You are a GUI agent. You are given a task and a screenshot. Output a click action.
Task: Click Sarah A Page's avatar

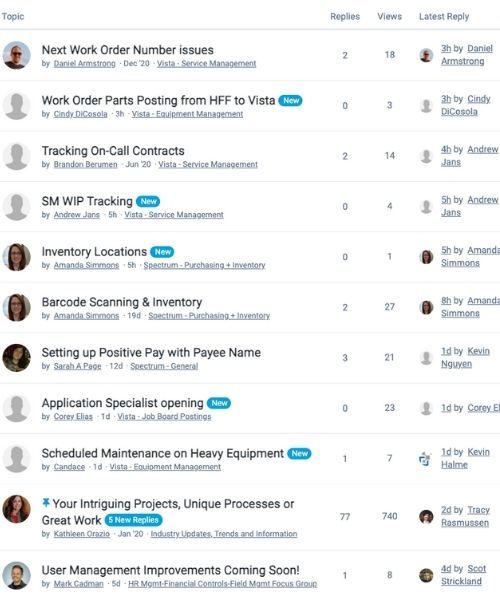(x=16, y=358)
